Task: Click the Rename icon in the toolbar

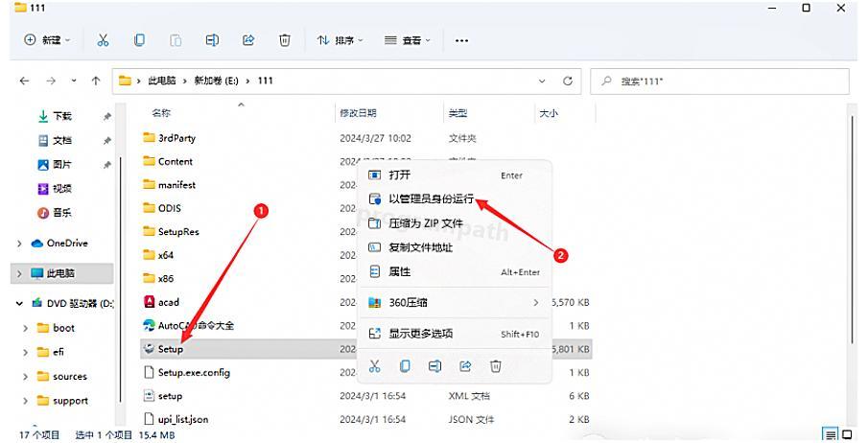Action: (212, 40)
